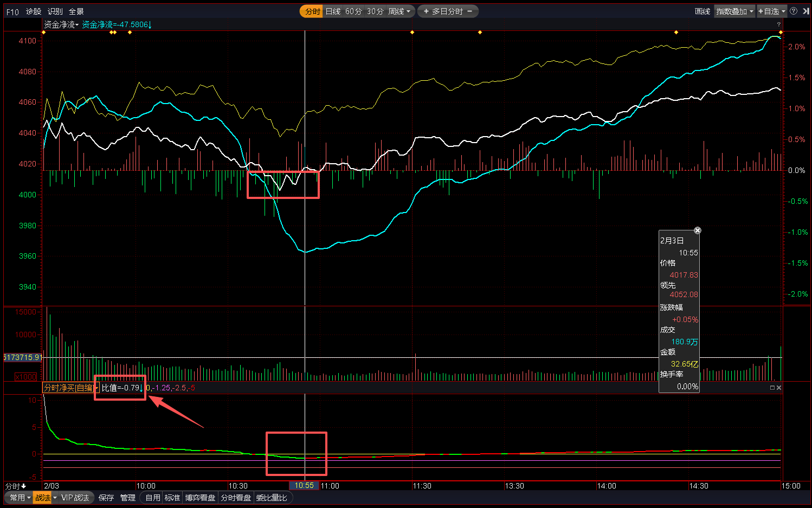Image resolution: width=812 pixels, height=508 pixels.
Task: Click the 保存 button
Action: click(x=106, y=498)
